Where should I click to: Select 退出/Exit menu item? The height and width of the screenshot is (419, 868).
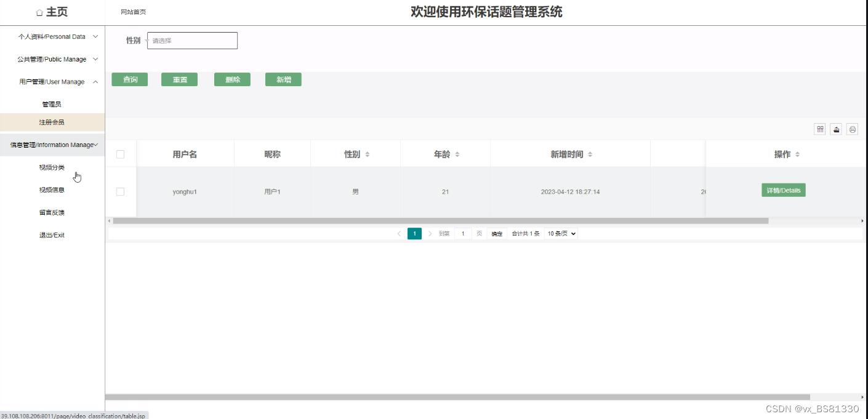tap(52, 235)
